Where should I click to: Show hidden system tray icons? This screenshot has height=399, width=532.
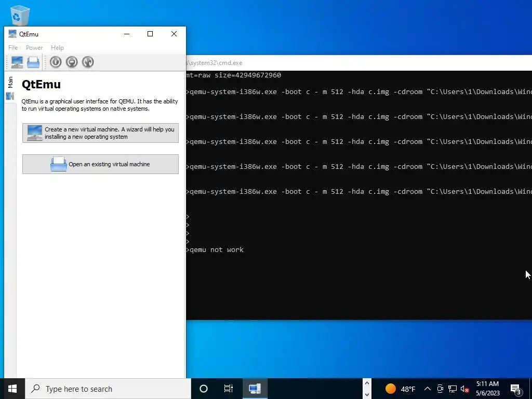[428, 389]
